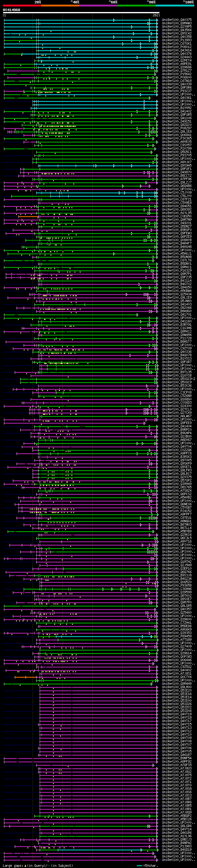Select the UniRef100_P20799 label
Screen dimensions: 197x868
177,149
